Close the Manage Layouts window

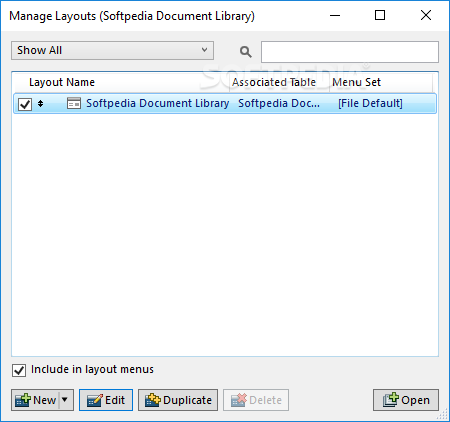coord(426,16)
